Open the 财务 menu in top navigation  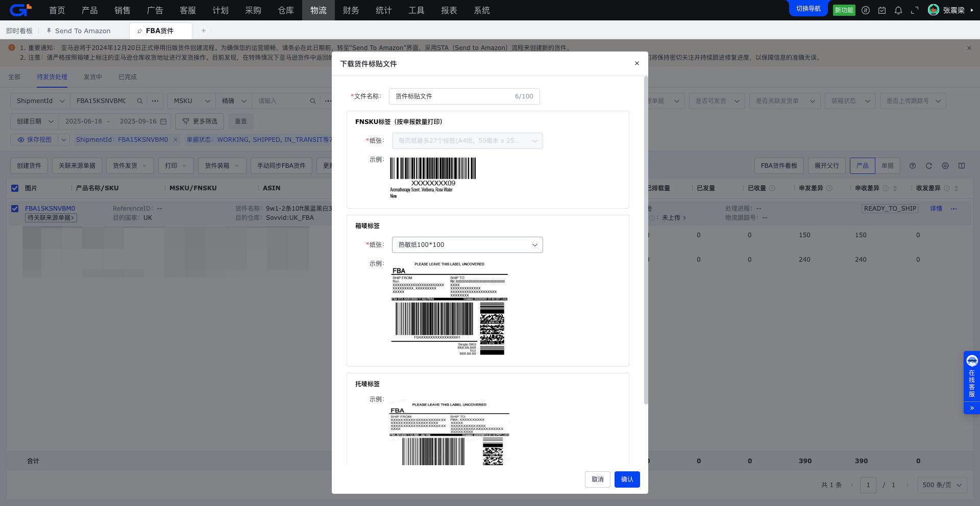(351, 10)
